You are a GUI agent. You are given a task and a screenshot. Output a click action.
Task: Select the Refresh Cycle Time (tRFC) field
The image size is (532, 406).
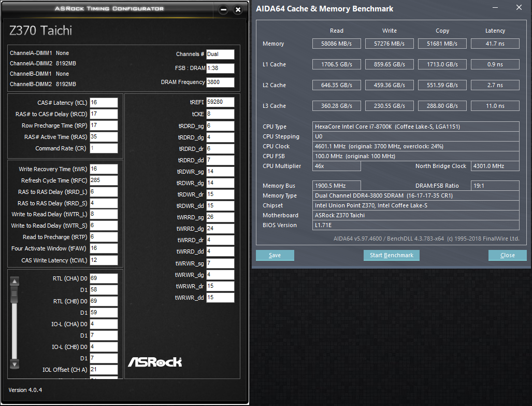click(x=104, y=180)
